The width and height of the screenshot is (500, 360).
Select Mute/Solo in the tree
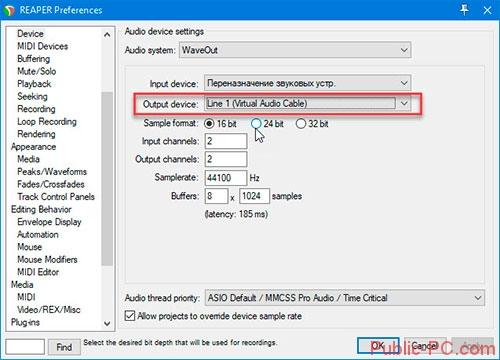(37, 71)
